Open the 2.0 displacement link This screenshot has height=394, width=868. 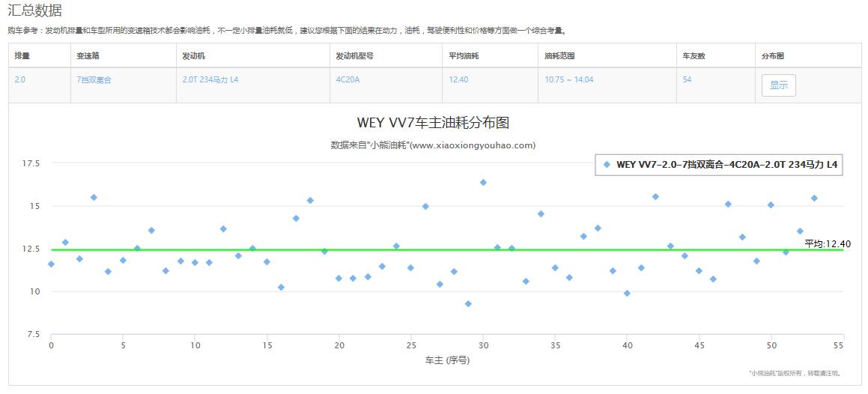click(x=20, y=79)
